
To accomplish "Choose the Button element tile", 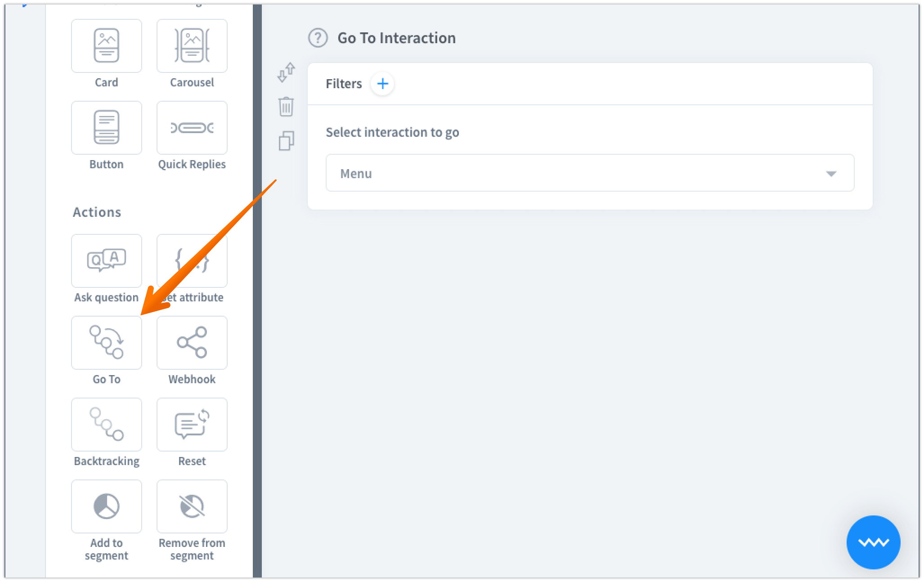I will point(107,128).
